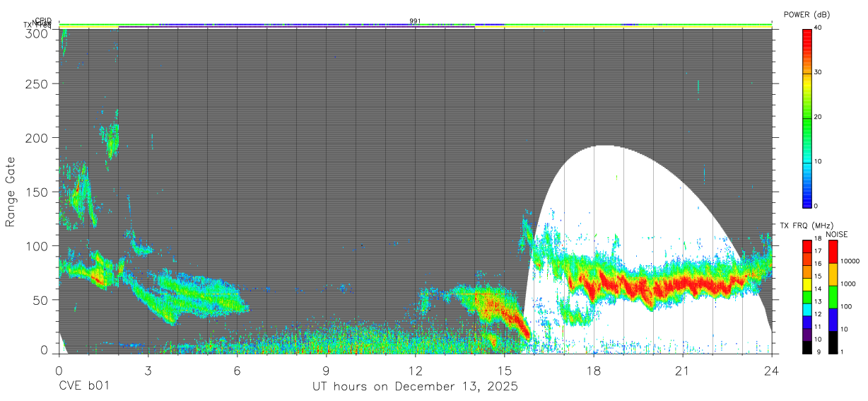Image resolution: width=868 pixels, height=401 pixels.
Task: Click the CVE b01 radar beam label
Action: [x=84, y=387]
